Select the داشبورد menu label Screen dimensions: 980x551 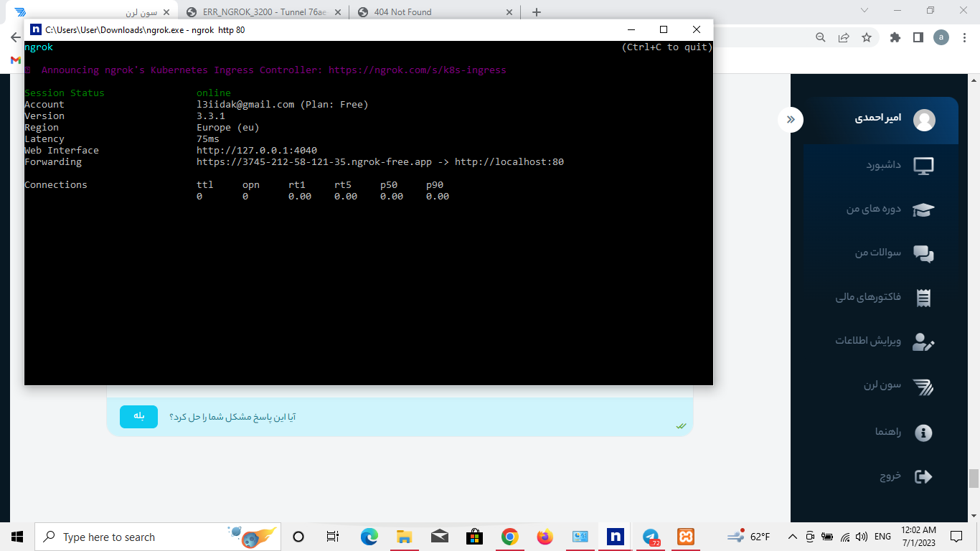[x=883, y=165]
